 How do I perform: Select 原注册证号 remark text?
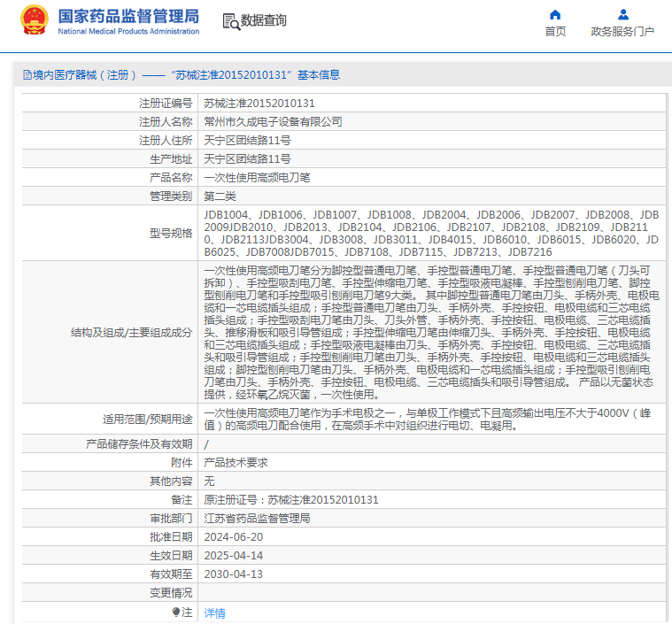coord(291,500)
